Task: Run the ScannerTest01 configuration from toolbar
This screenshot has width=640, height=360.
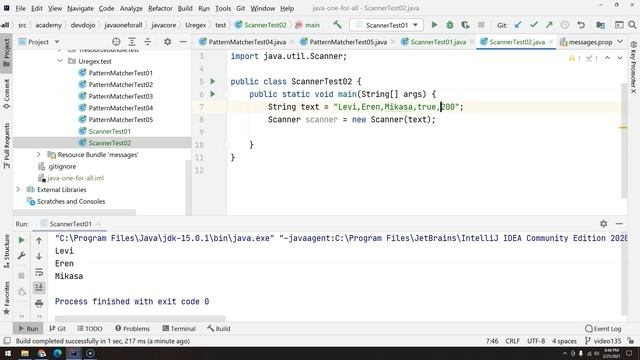Action: pyautogui.click(x=434, y=25)
